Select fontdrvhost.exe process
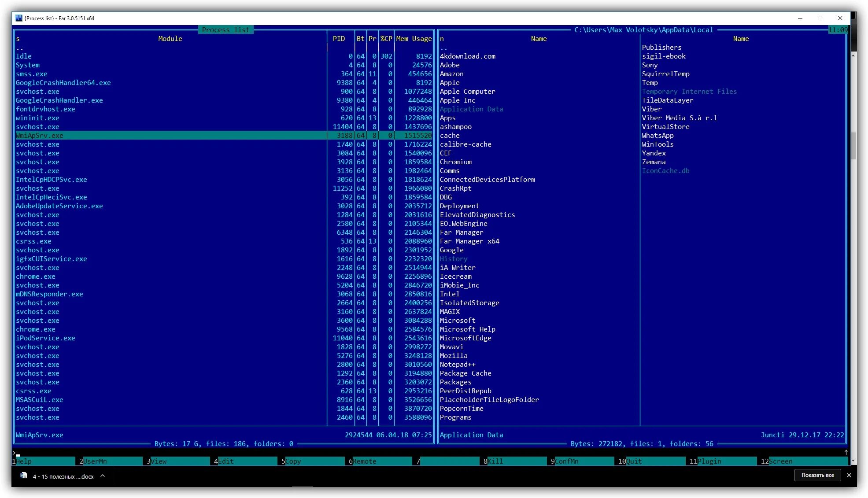 click(224, 109)
